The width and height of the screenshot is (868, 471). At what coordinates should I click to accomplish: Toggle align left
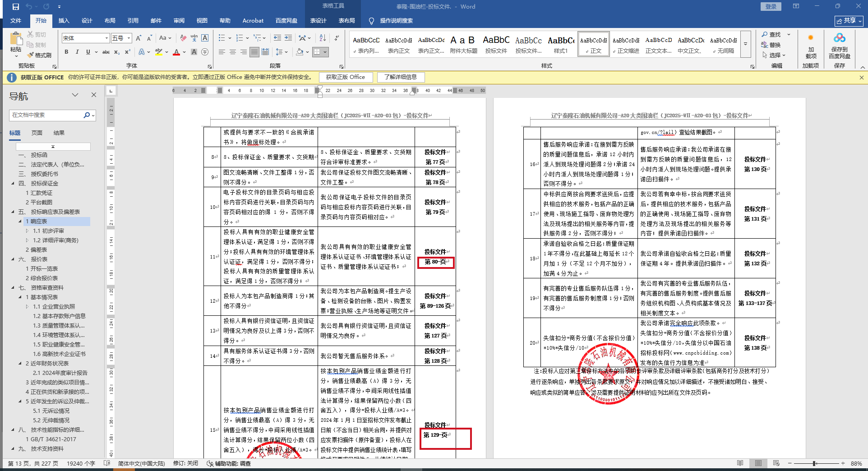point(222,52)
